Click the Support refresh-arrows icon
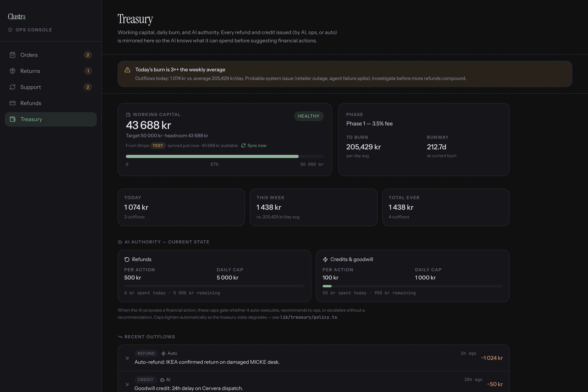Viewport: 588px width, 392px height. click(13, 87)
